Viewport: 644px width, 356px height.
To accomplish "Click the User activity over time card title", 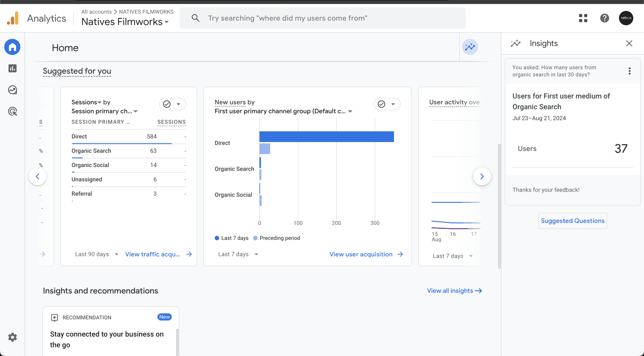I will 454,102.
